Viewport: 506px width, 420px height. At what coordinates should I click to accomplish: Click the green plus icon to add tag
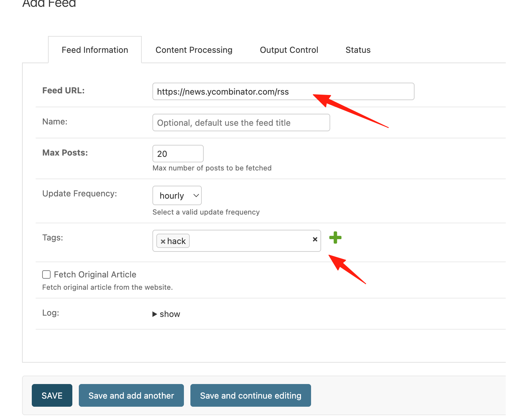tap(335, 238)
